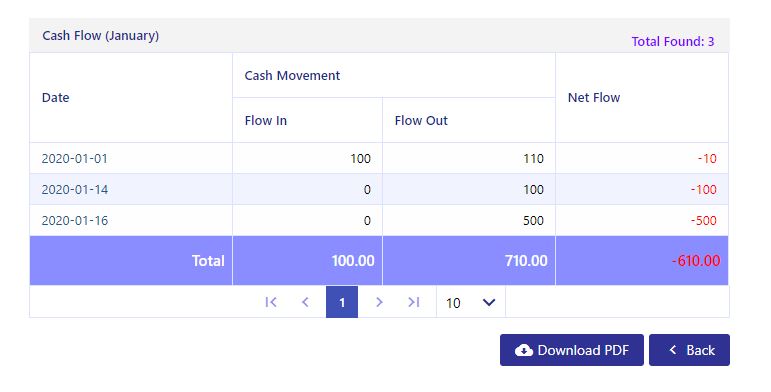Download PDF of cash flow

pyautogui.click(x=572, y=350)
